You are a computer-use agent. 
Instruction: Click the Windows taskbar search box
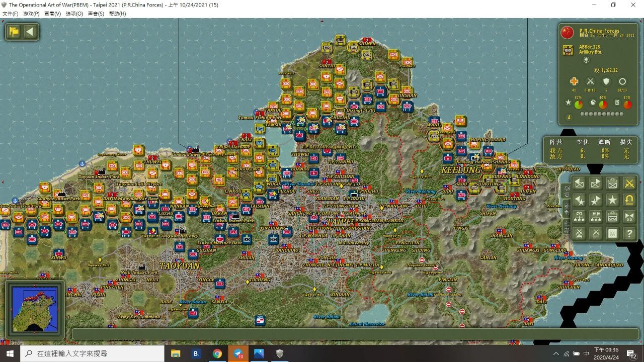(x=93, y=353)
